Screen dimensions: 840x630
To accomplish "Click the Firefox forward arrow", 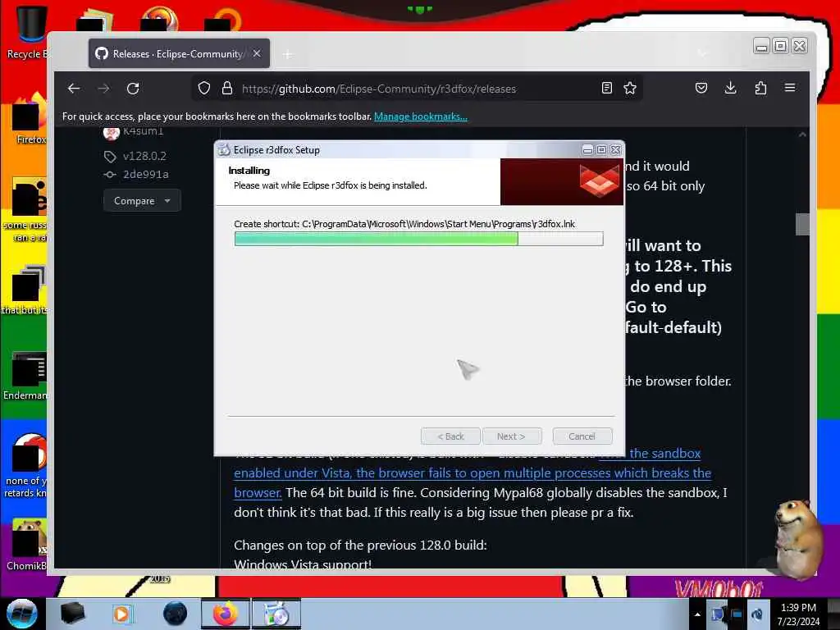I will 103,89.
